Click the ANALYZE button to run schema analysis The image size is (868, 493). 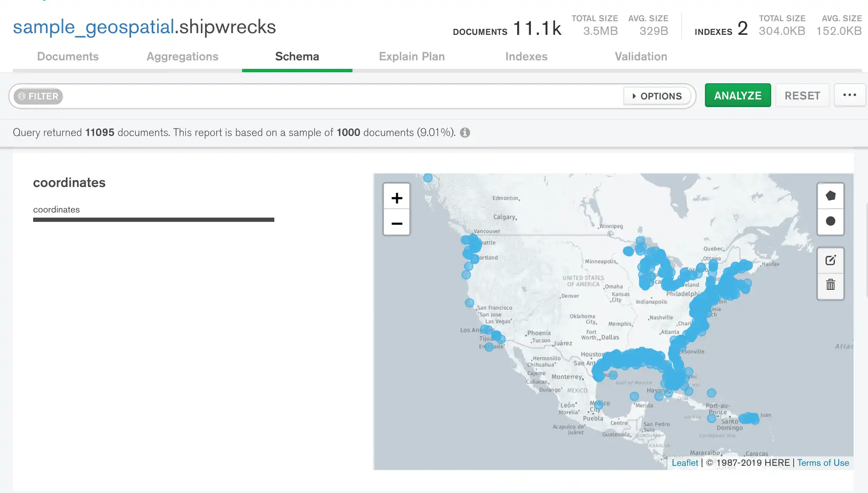click(x=738, y=96)
